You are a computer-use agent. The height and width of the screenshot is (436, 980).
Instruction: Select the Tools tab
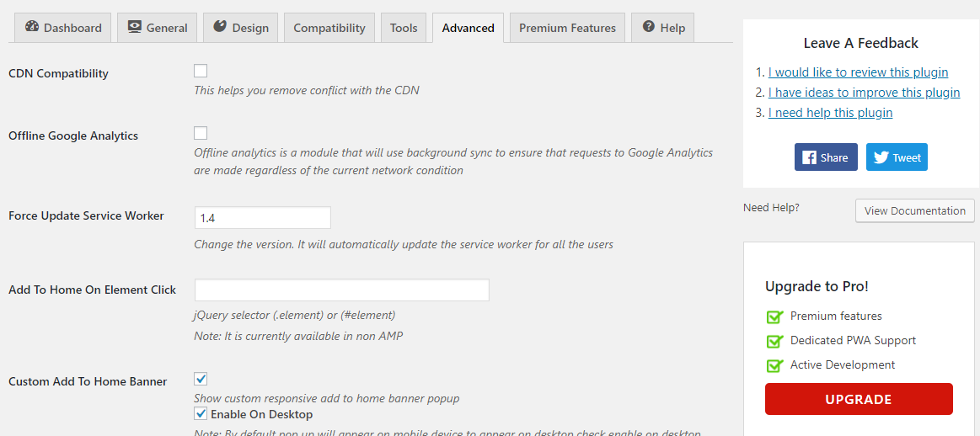coord(404,28)
